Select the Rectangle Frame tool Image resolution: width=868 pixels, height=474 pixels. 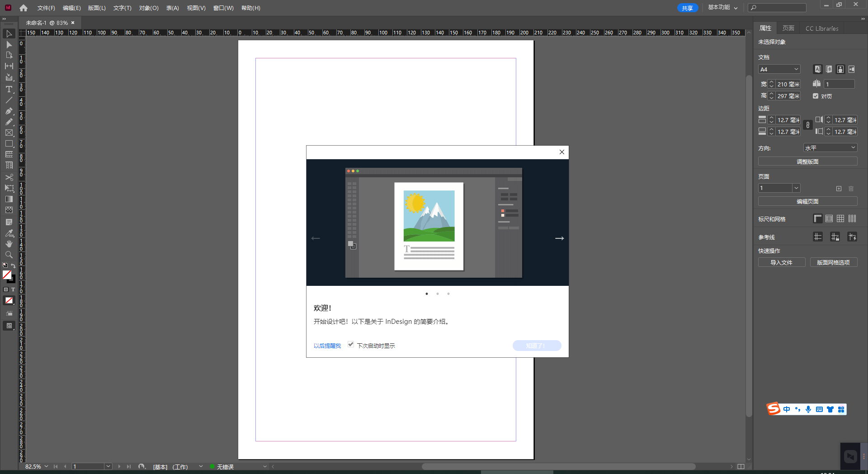(9, 133)
